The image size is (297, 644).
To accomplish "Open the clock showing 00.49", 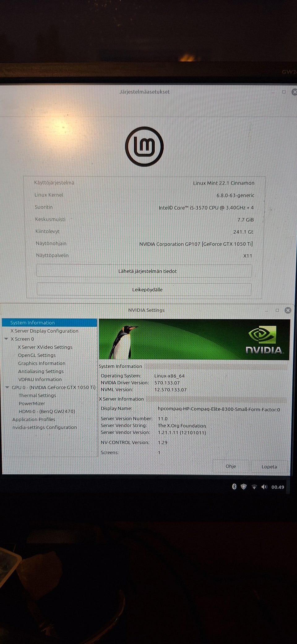I will coord(278,487).
